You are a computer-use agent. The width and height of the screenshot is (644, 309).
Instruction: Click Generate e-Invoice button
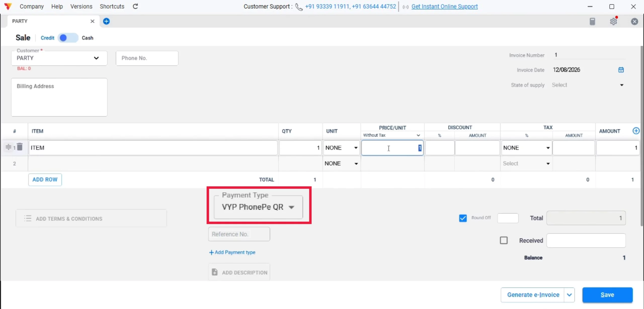pos(533,295)
